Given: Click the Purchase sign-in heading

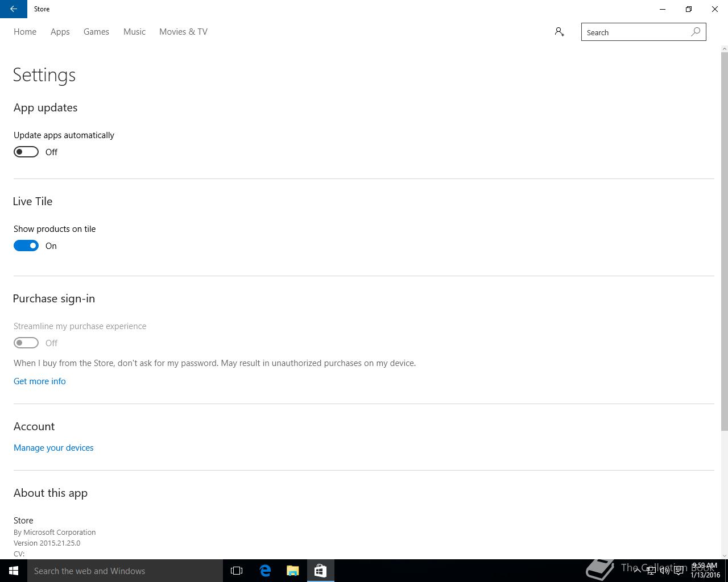Looking at the screenshot, I should 54,298.
